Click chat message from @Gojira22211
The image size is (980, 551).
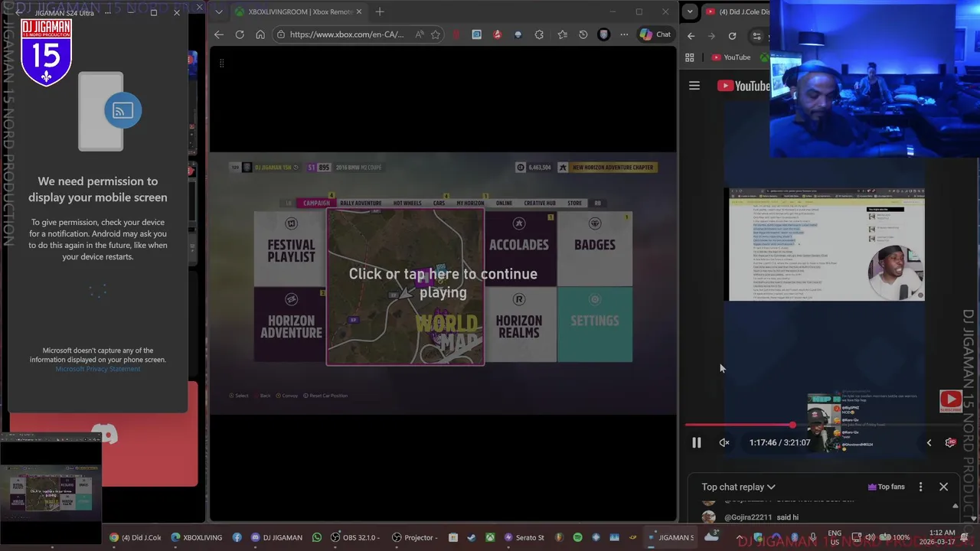(761, 517)
